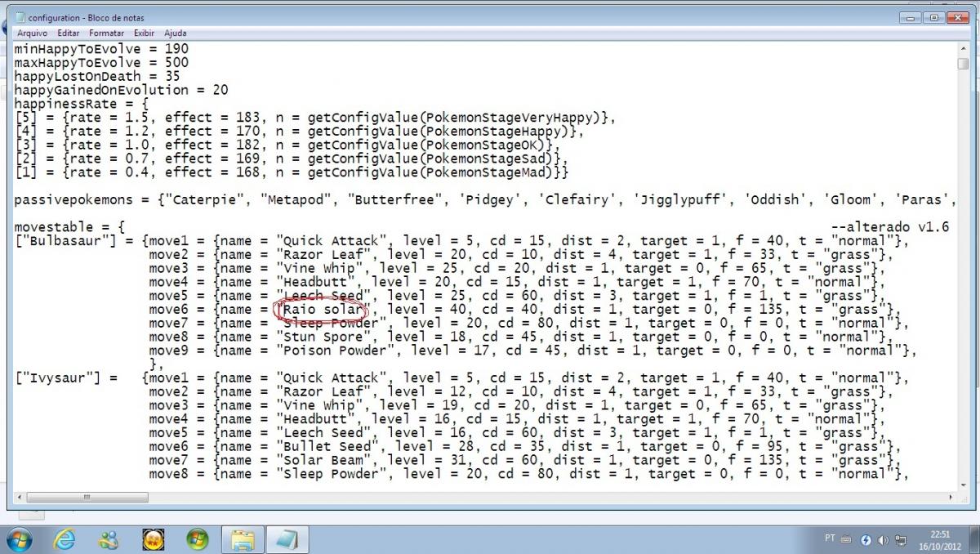Click the text 'movestable = {'
The width and height of the screenshot is (980, 554).
[69, 228]
